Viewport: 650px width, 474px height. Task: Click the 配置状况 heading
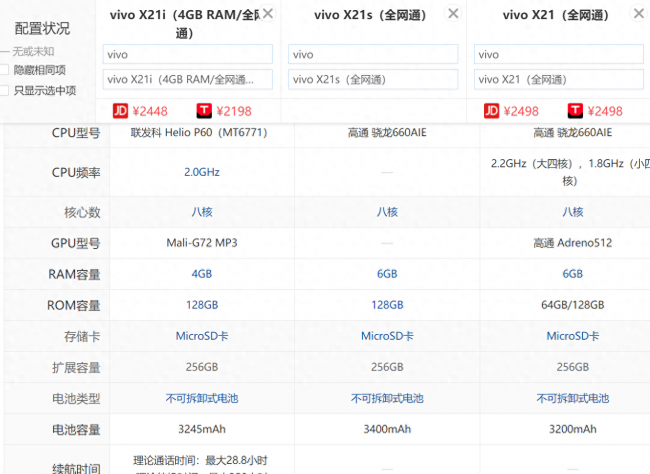[x=42, y=29]
